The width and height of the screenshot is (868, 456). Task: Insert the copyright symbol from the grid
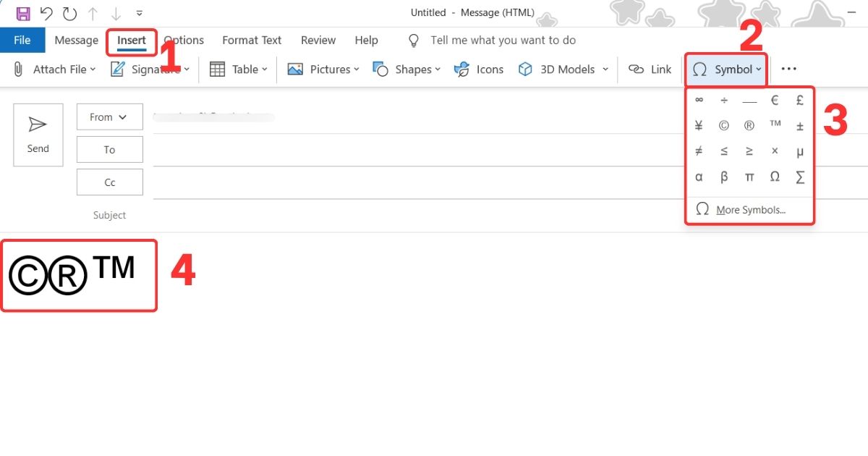click(x=723, y=124)
